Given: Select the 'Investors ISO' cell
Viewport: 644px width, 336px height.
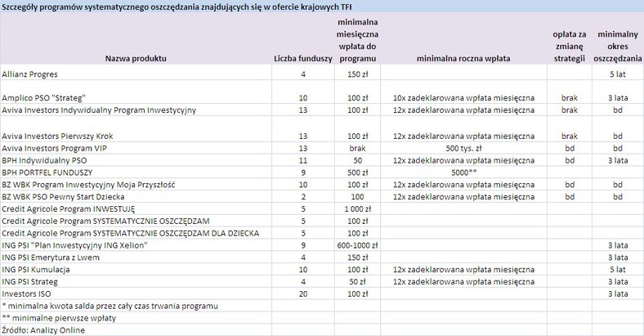Looking at the screenshot, I should coord(26,293).
